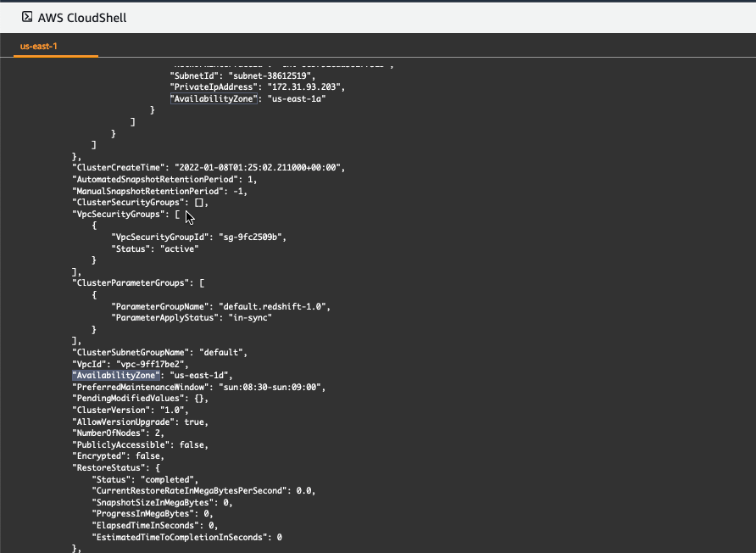Click the highlighted "AvailabilityZone" key

116,376
